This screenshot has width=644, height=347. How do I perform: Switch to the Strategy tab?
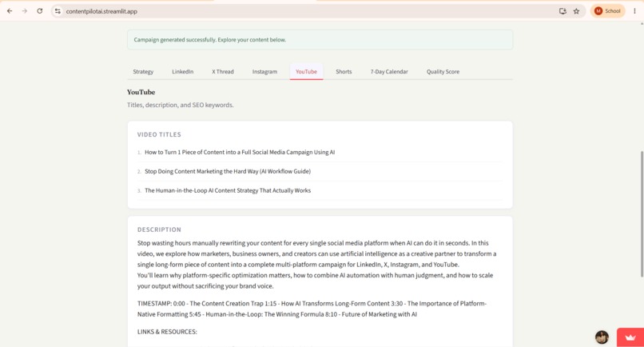tap(143, 71)
